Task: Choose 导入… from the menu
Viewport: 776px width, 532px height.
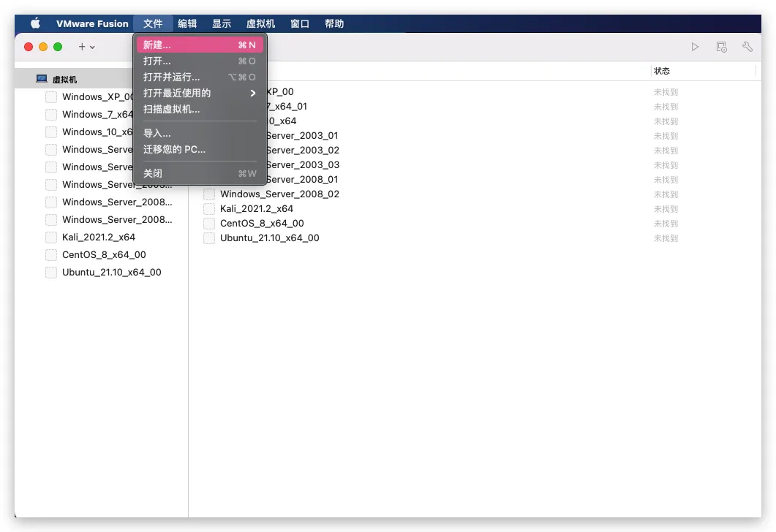Action: coord(200,133)
